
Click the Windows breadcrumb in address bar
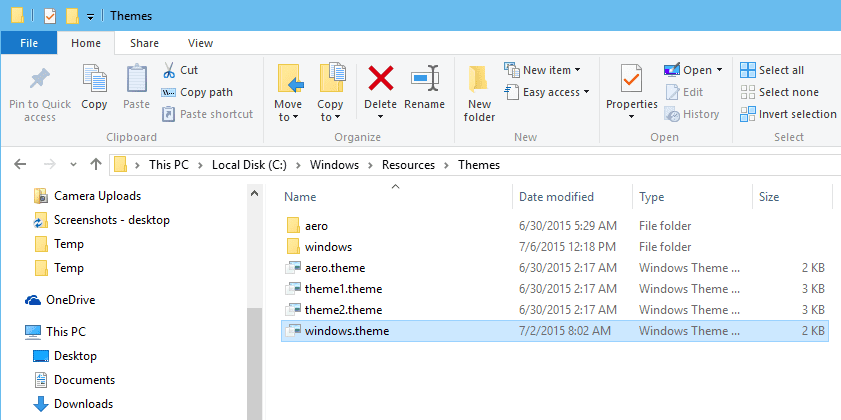(334, 165)
